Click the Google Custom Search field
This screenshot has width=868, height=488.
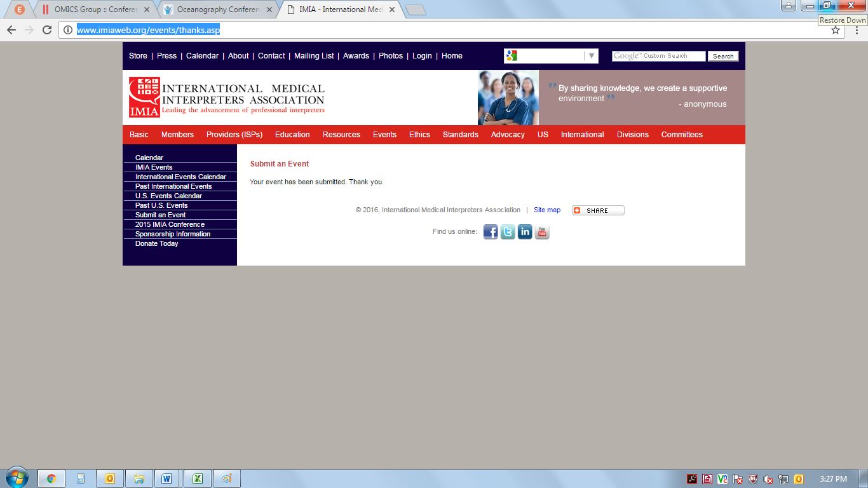pos(658,56)
